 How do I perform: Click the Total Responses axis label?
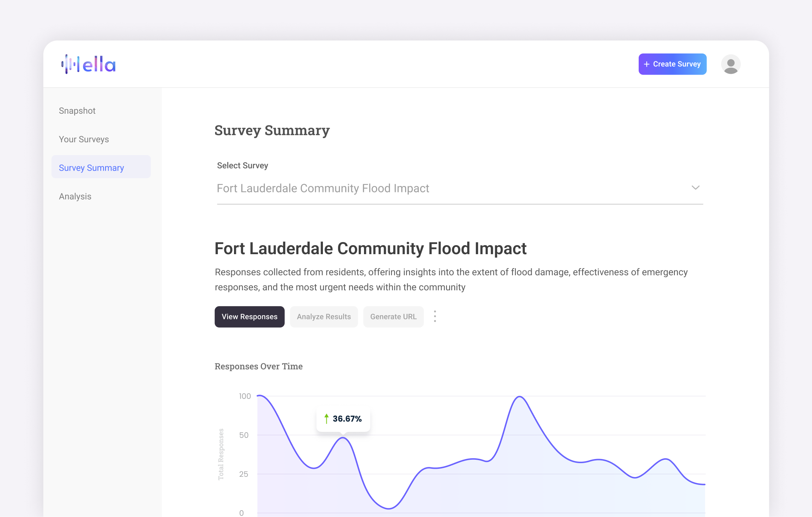pos(221,454)
